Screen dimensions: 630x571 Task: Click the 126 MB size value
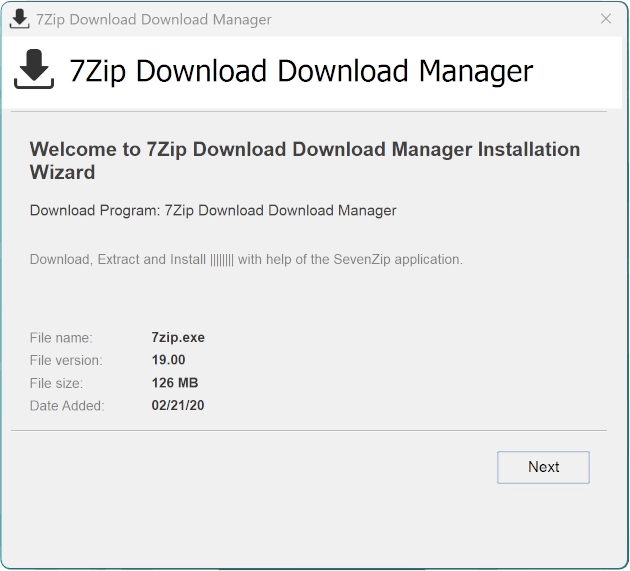(x=175, y=383)
